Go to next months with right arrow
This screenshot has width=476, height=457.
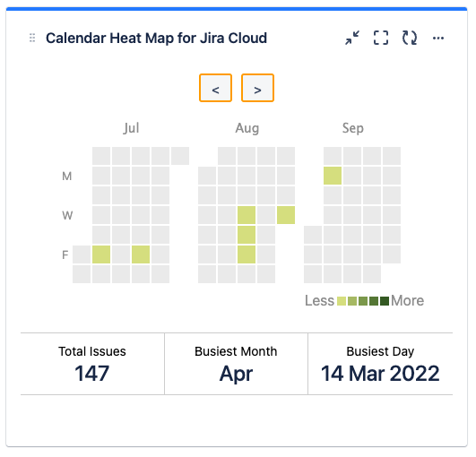coord(258,88)
